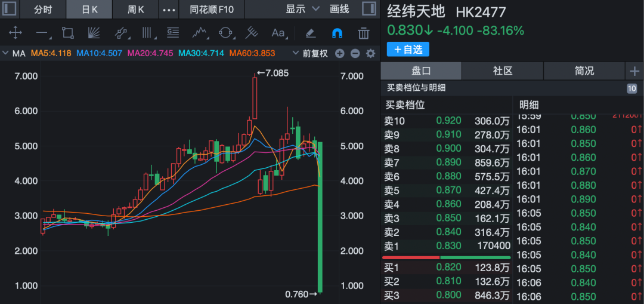Click the MA60:3.853 label

(252, 53)
